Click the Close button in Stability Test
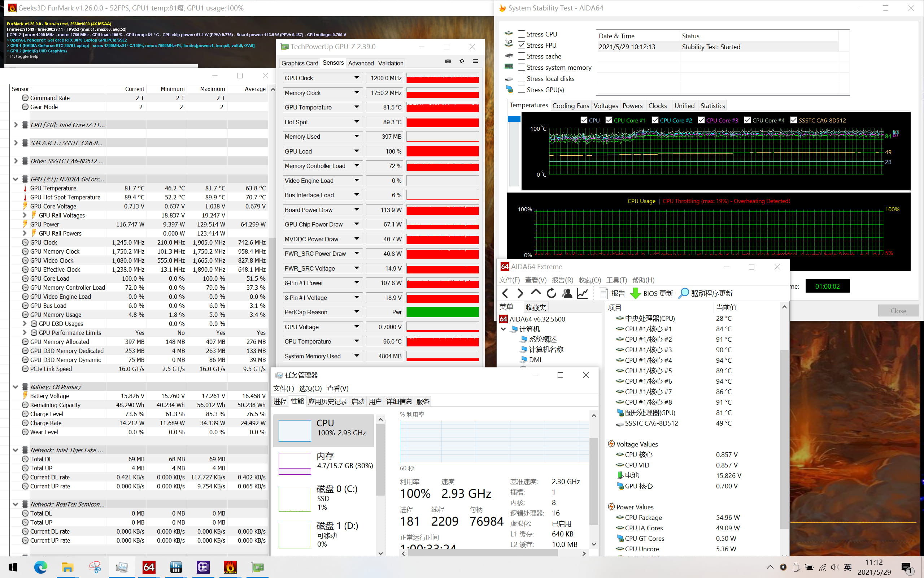 point(898,311)
